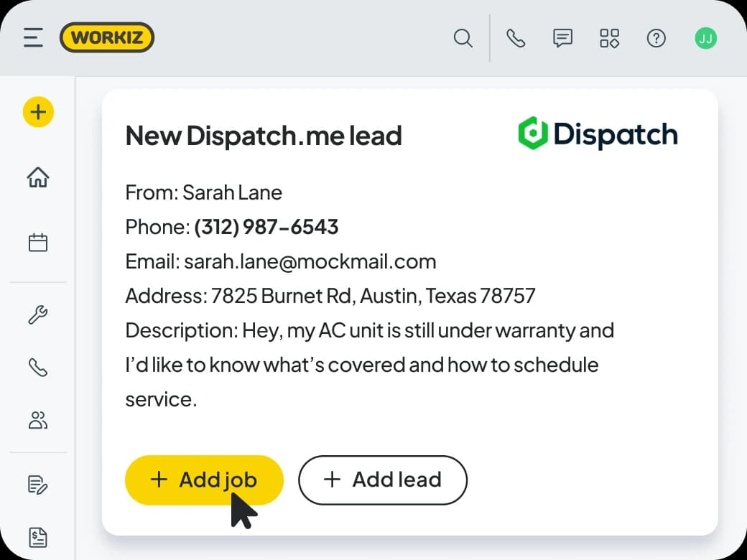Open the help question mark icon
The height and width of the screenshot is (560, 747).
[656, 38]
